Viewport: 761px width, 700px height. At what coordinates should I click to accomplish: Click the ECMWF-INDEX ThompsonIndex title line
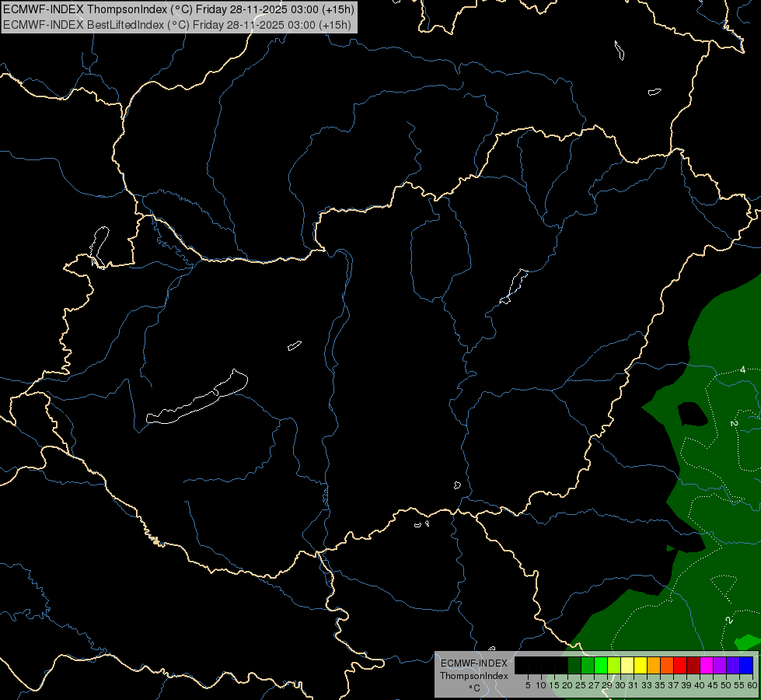click(x=179, y=9)
